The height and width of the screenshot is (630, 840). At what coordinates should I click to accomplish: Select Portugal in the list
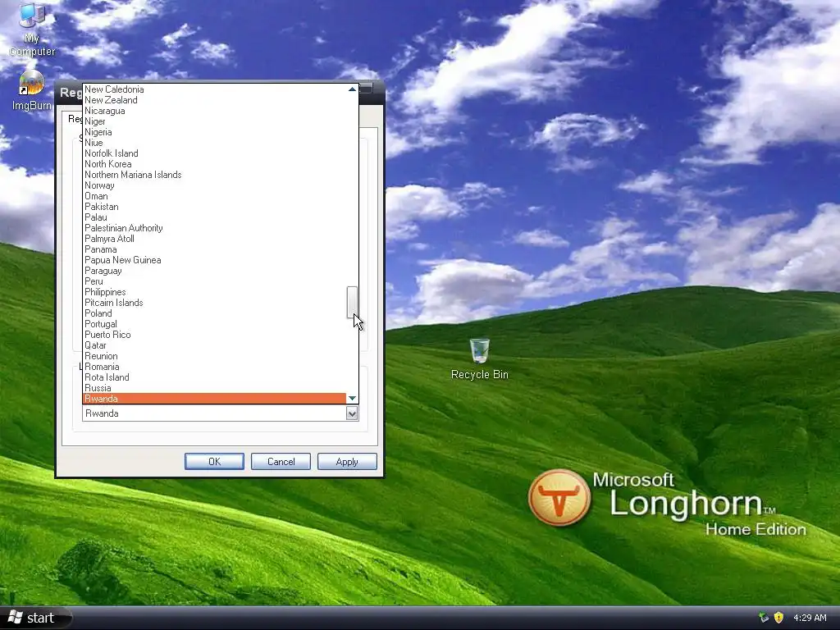point(214,324)
